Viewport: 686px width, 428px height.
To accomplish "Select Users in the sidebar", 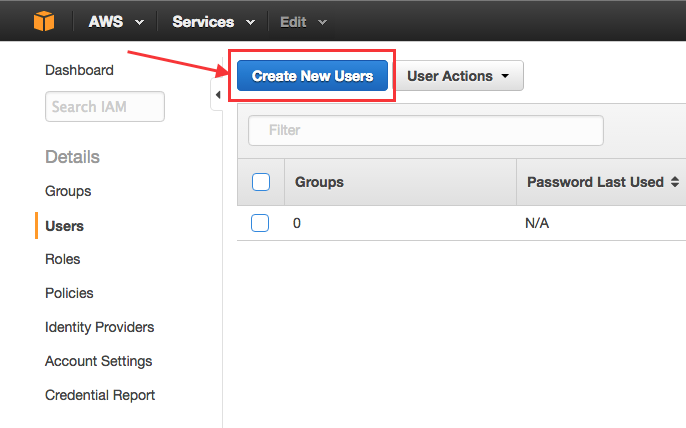I will click(64, 225).
